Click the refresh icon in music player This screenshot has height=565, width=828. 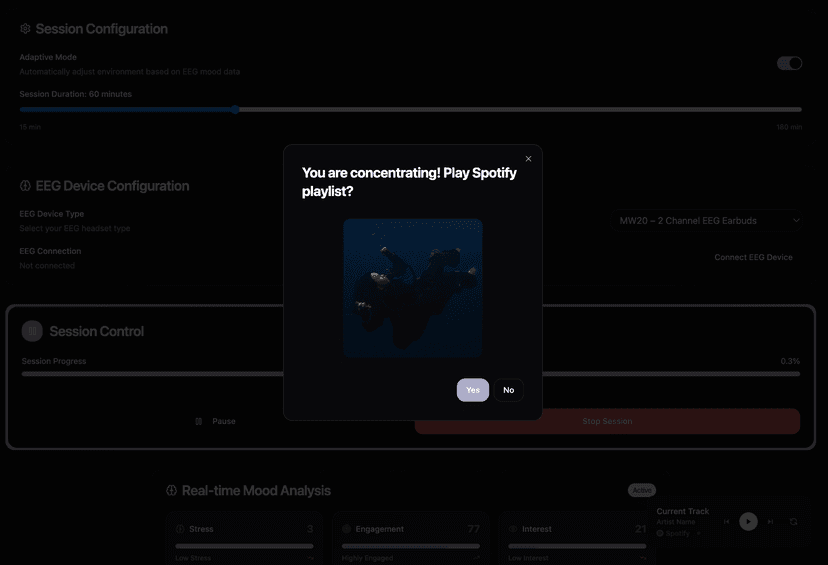[x=793, y=521]
